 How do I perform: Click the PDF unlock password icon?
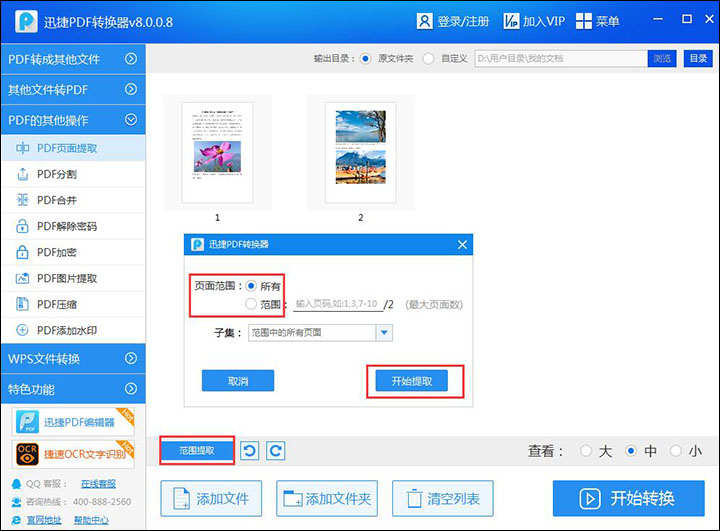coord(22,226)
